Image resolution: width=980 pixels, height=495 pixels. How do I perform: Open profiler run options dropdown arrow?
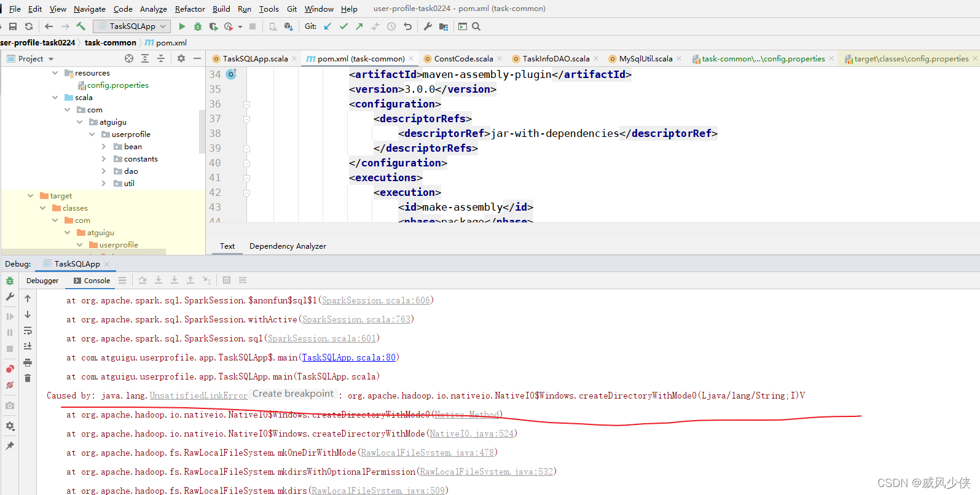tap(240, 27)
